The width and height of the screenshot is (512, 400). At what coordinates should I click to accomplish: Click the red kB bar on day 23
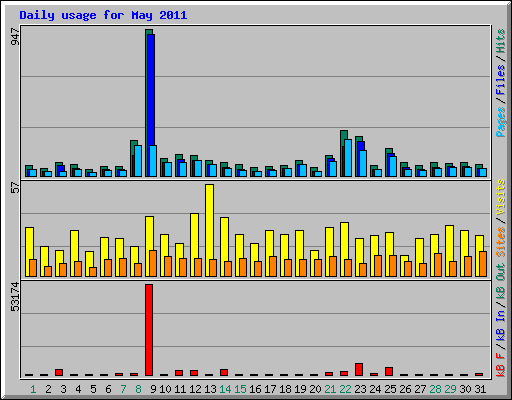[359, 370]
